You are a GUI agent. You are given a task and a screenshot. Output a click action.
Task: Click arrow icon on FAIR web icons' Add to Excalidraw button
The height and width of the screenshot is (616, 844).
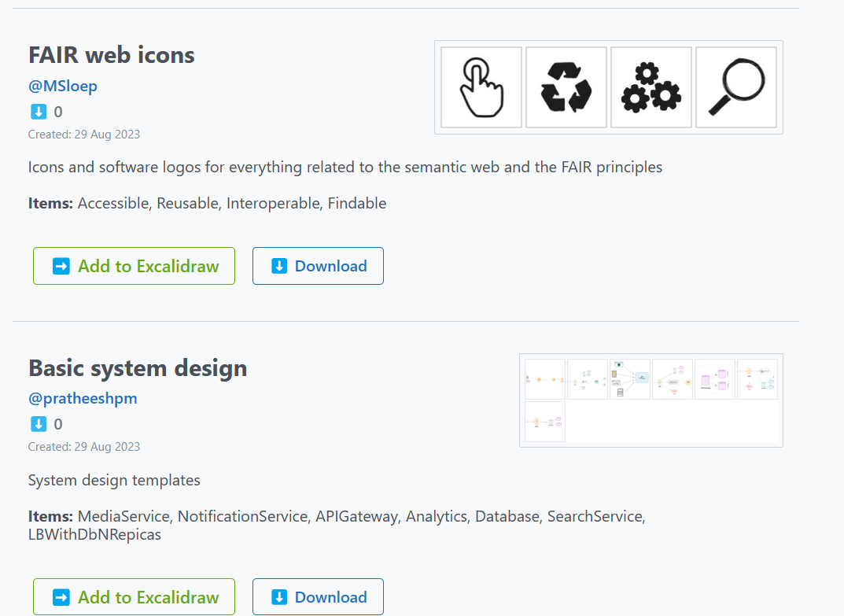point(61,266)
